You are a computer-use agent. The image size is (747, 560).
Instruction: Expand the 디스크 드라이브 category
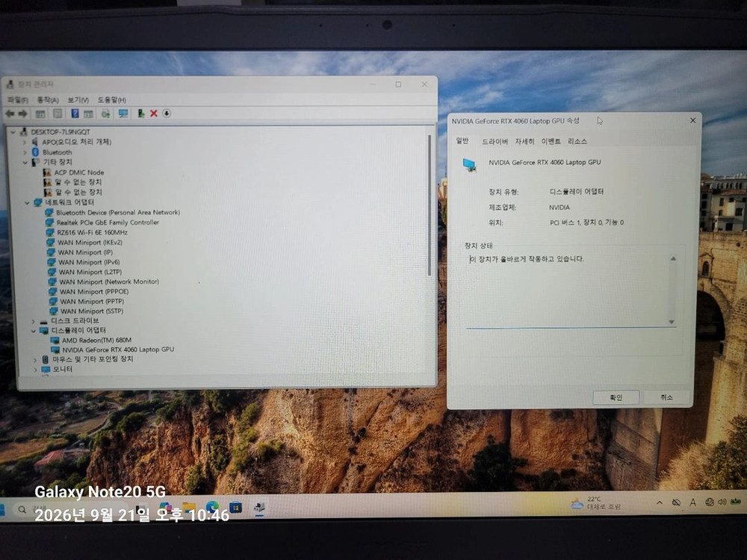coord(33,321)
